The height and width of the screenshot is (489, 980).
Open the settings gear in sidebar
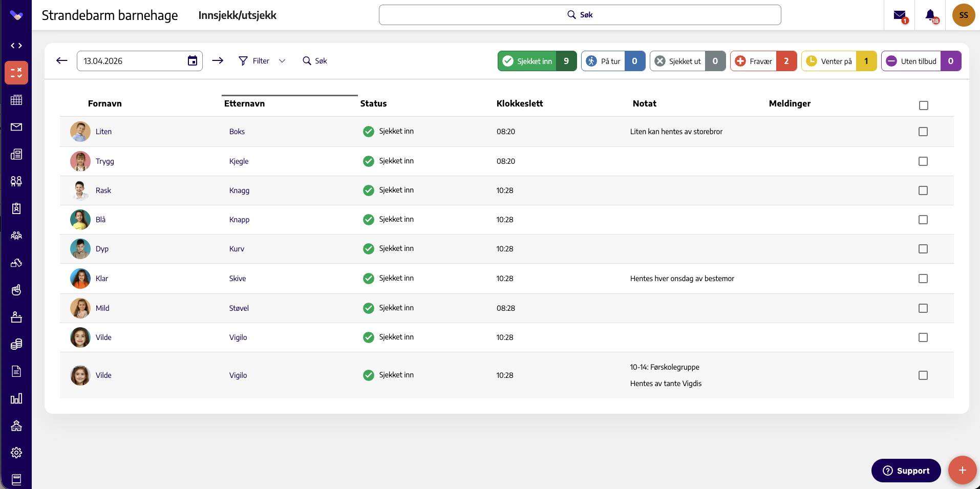(x=16, y=453)
